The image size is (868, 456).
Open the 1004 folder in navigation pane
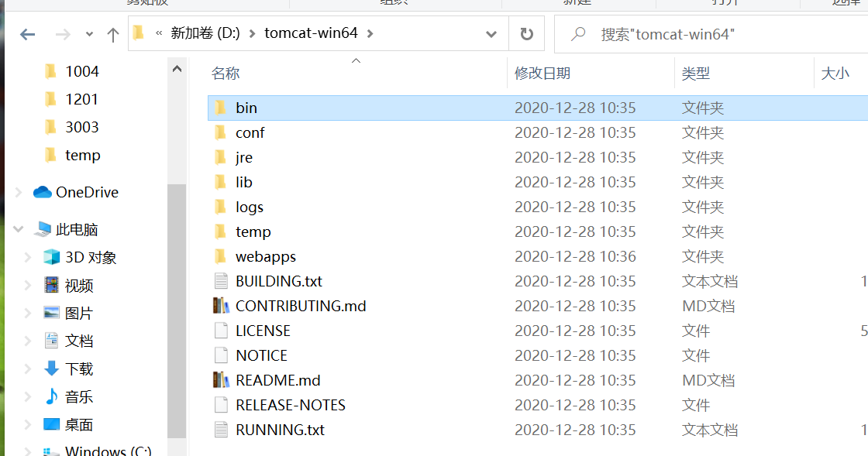[x=82, y=71]
